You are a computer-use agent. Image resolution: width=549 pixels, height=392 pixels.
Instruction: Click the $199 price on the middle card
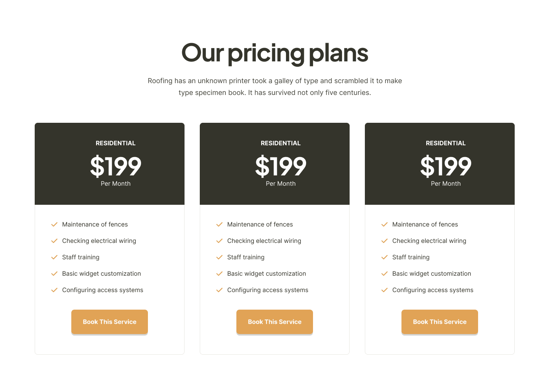point(281,167)
